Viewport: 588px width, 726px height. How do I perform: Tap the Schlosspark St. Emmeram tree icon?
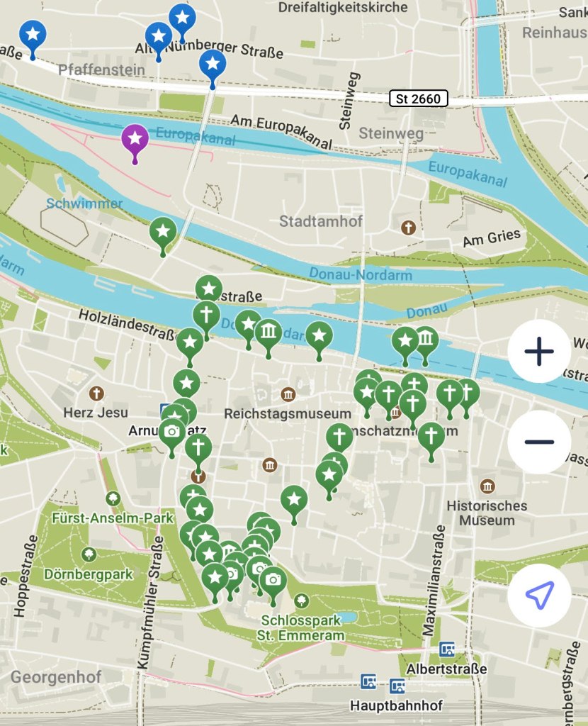302,601
